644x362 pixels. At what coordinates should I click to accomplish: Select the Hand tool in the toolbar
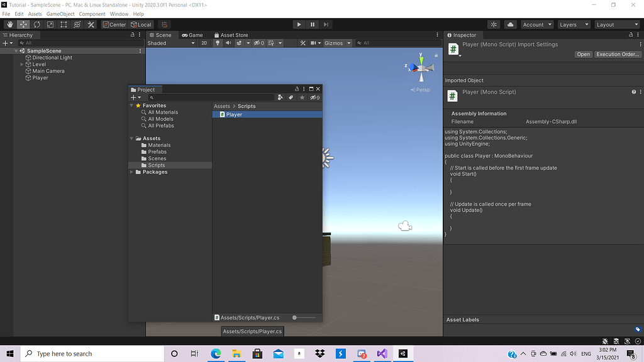point(10,25)
